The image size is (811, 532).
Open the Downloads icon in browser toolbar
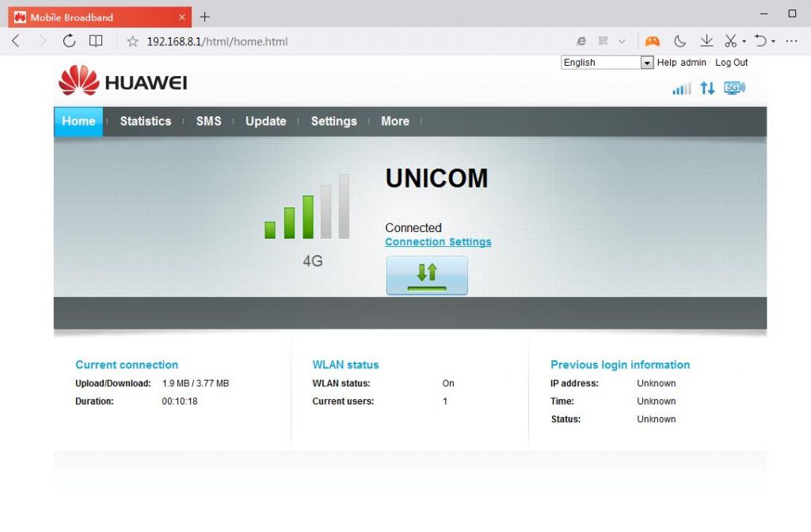(706, 40)
